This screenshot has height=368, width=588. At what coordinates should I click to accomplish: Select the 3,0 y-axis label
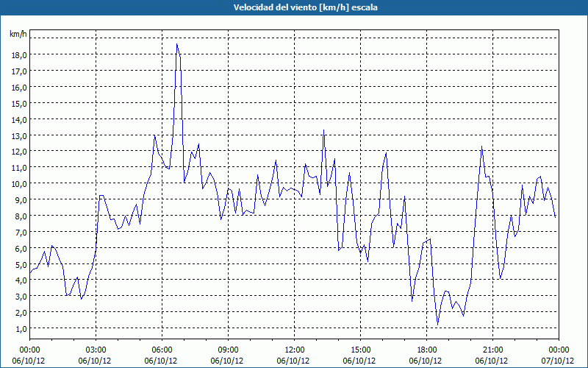21,297
